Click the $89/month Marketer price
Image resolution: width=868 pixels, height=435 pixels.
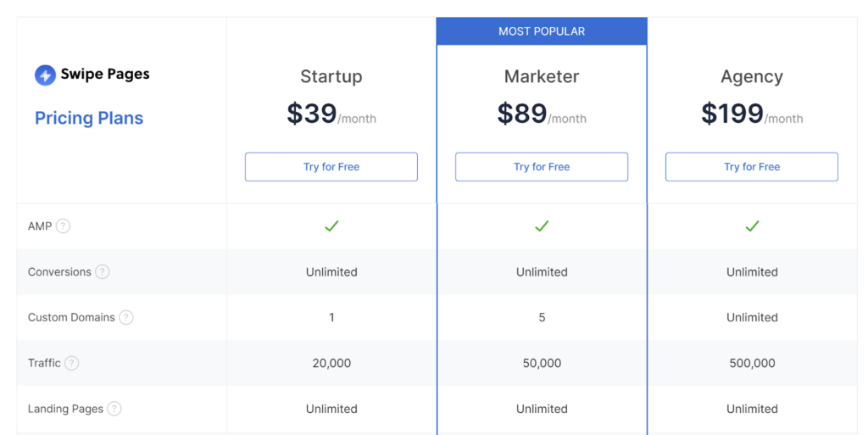tap(542, 114)
